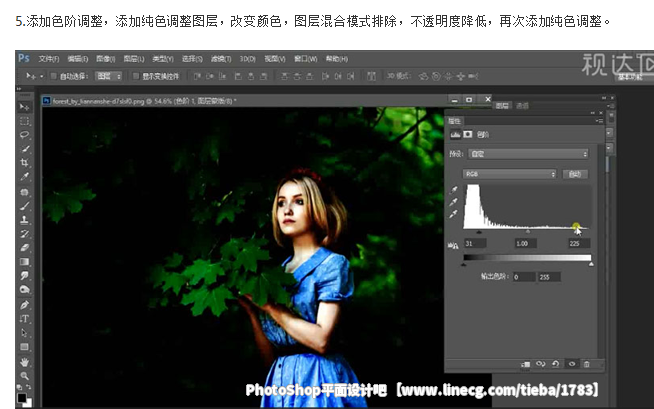The height and width of the screenshot is (409, 654).
Task: Click the black point eyedropper in Levels
Action: point(453,190)
